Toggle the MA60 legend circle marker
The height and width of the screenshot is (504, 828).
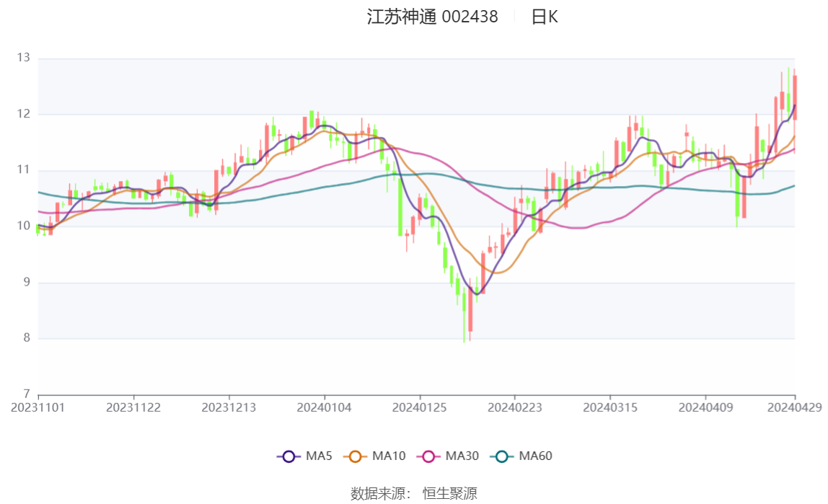click(502, 456)
